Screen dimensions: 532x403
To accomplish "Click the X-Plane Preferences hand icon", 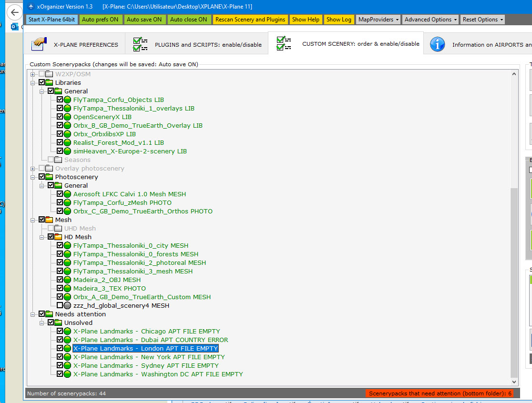I will point(39,44).
